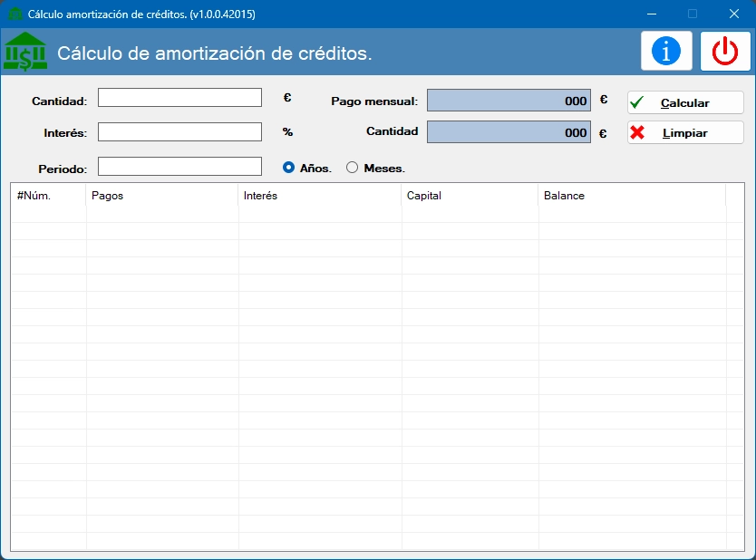Select the Interés column header

(320, 196)
